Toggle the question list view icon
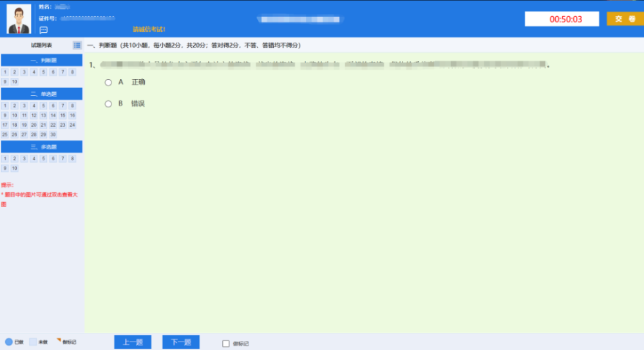This screenshot has width=644, height=350. [x=77, y=45]
